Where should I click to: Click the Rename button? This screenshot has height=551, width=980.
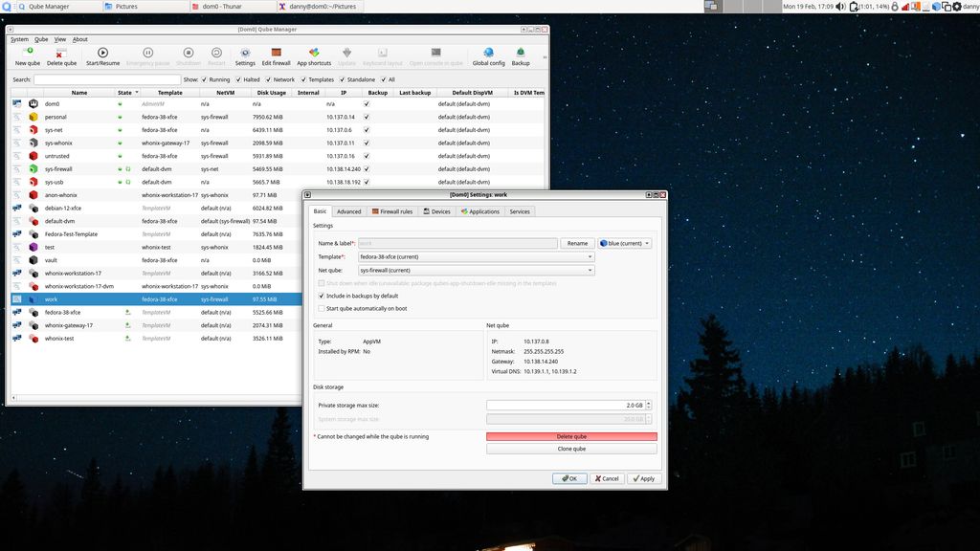(577, 243)
